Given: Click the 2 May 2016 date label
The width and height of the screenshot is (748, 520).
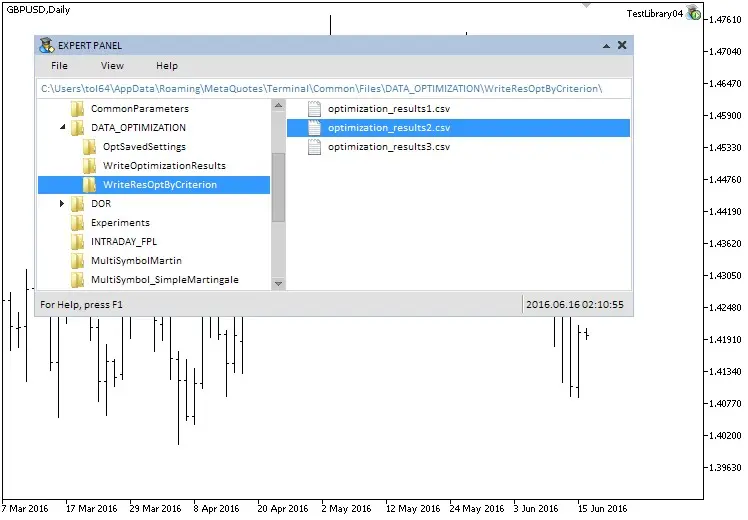Looking at the screenshot, I should [347, 509].
